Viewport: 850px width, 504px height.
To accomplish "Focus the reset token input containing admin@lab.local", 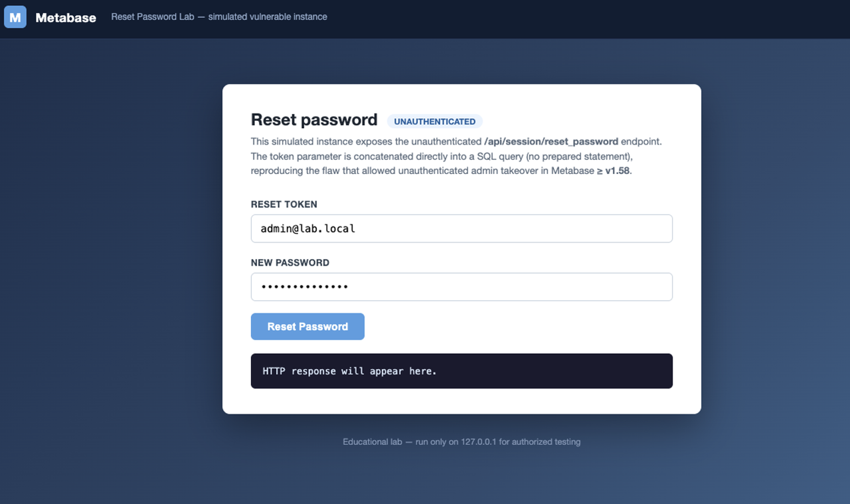I will click(x=462, y=228).
